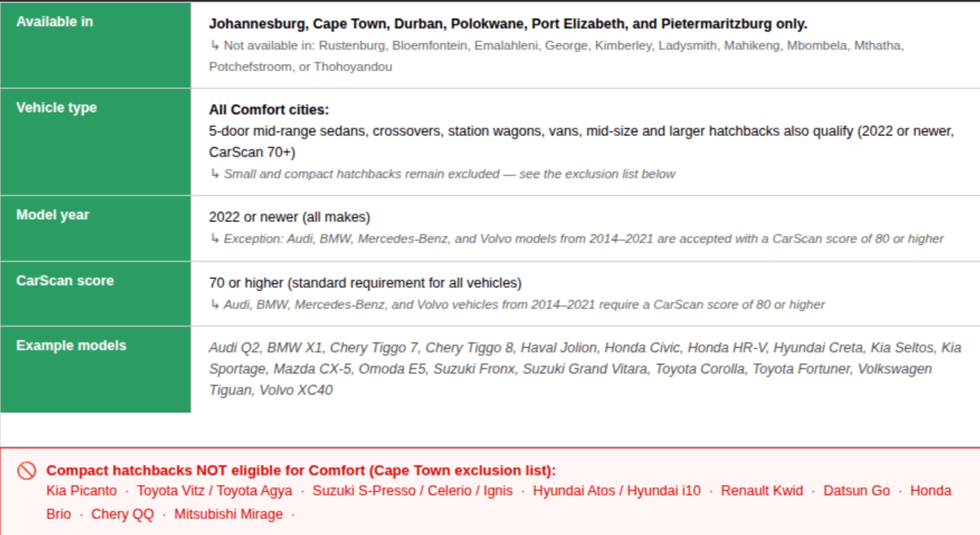Click the arrow before 'Small and compact hatchbacks'

click(215, 174)
